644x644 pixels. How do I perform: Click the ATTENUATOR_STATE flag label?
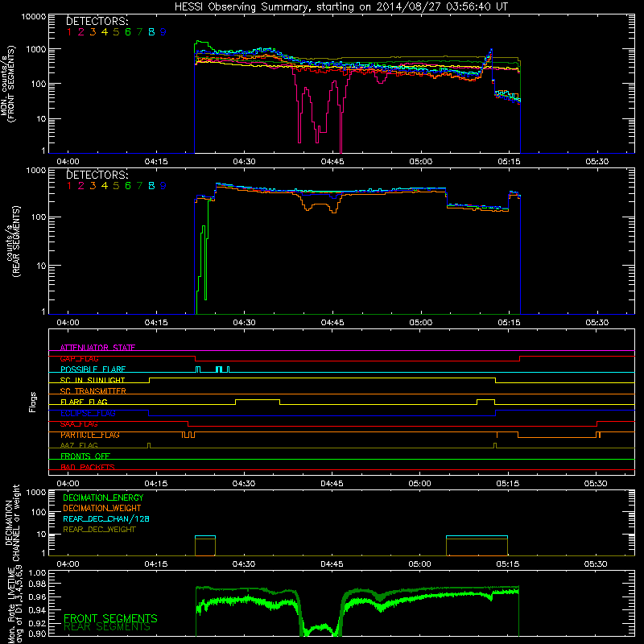(x=97, y=348)
